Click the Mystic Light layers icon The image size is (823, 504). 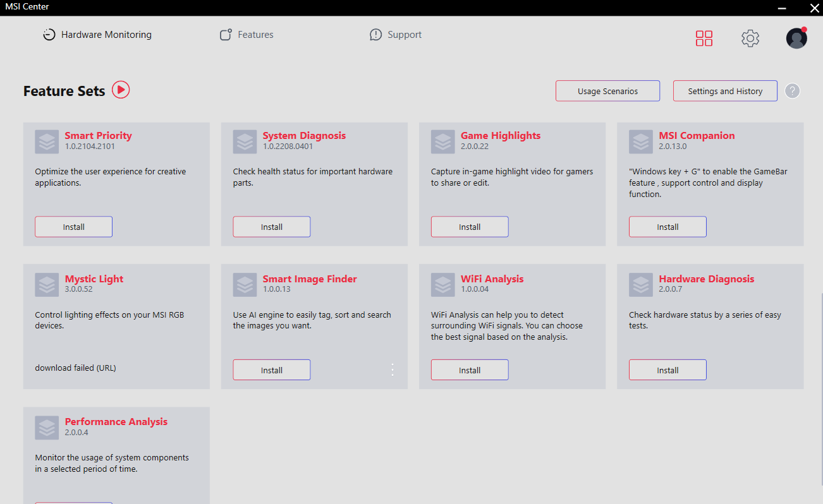pyautogui.click(x=47, y=285)
